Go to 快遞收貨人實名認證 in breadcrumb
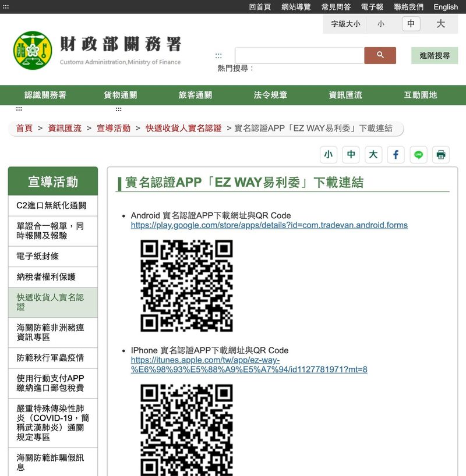 click(x=183, y=128)
